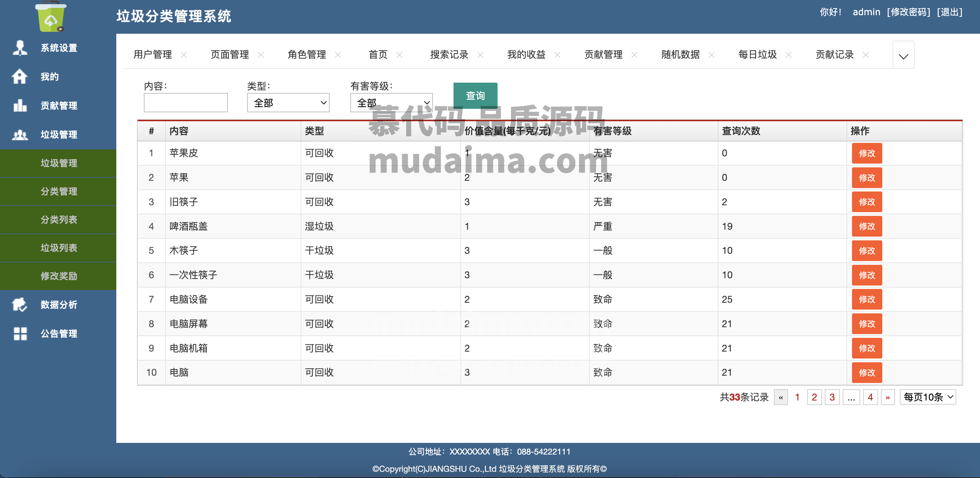Switch to the 搜索记录 tab
The width and height of the screenshot is (980, 478).
coord(449,55)
